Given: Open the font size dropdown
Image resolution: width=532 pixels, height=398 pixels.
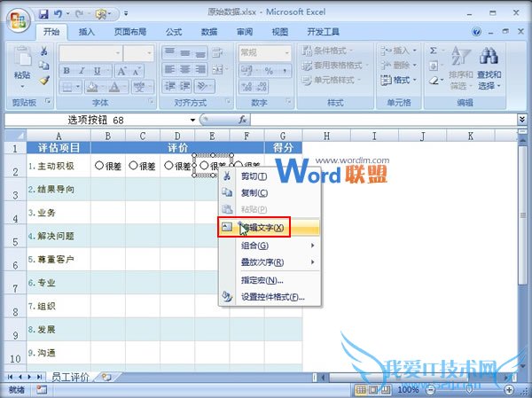Looking at the screenshot, I should pyautogui.click(x=149, y=53).
